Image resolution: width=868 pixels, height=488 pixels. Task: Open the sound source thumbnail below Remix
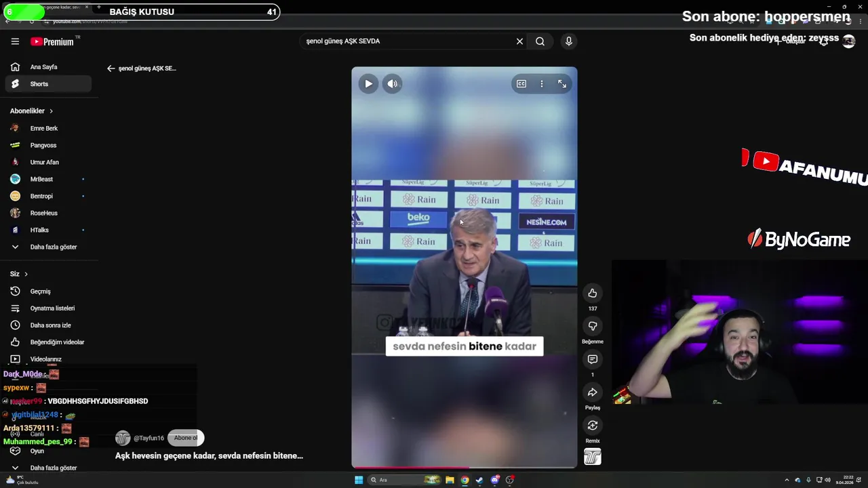(x=593, y=457)
